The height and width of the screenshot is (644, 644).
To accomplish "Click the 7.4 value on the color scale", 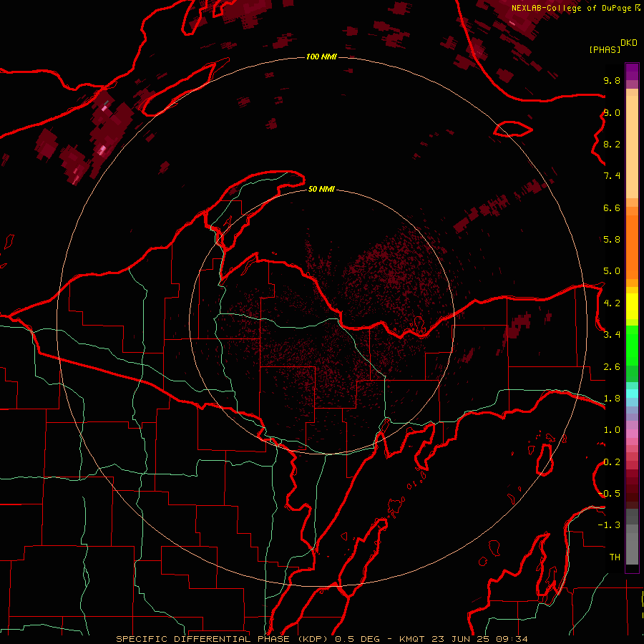I will click(x=612, y=176).
